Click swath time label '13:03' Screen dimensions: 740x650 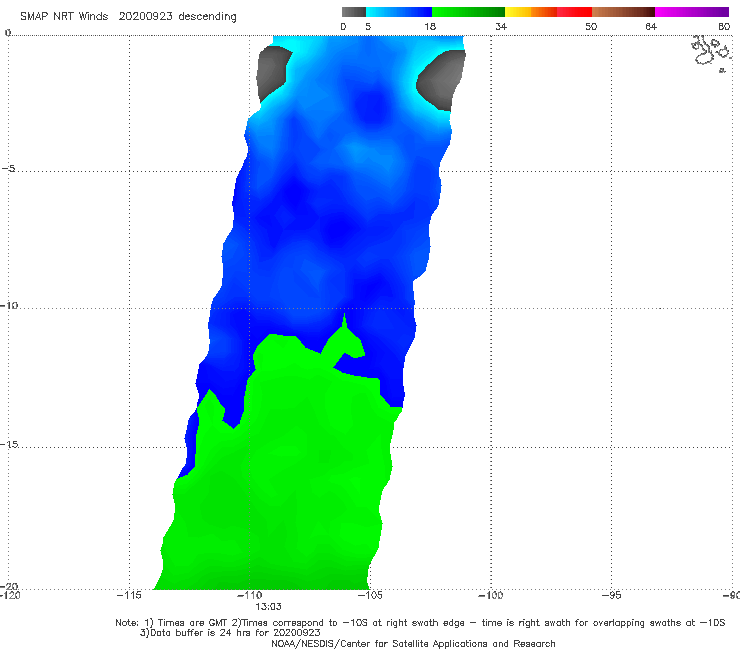click(268, 607)
